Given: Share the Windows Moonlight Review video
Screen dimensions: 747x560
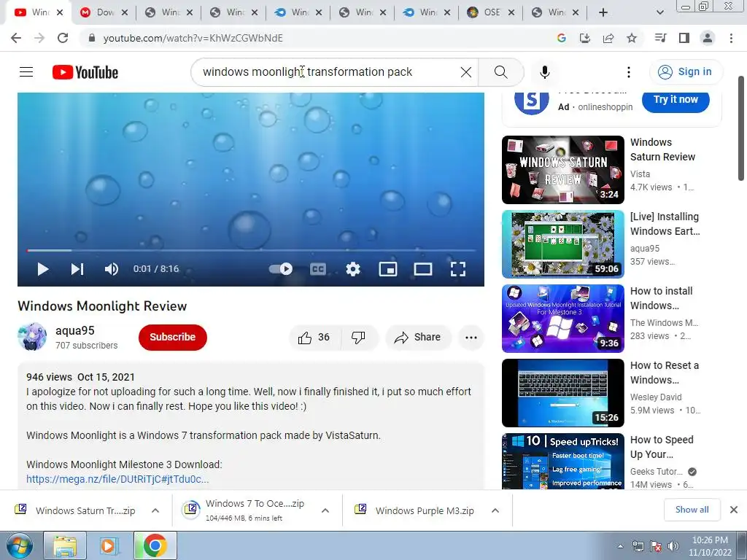Looking at the screenshot, I should [418, 337].
